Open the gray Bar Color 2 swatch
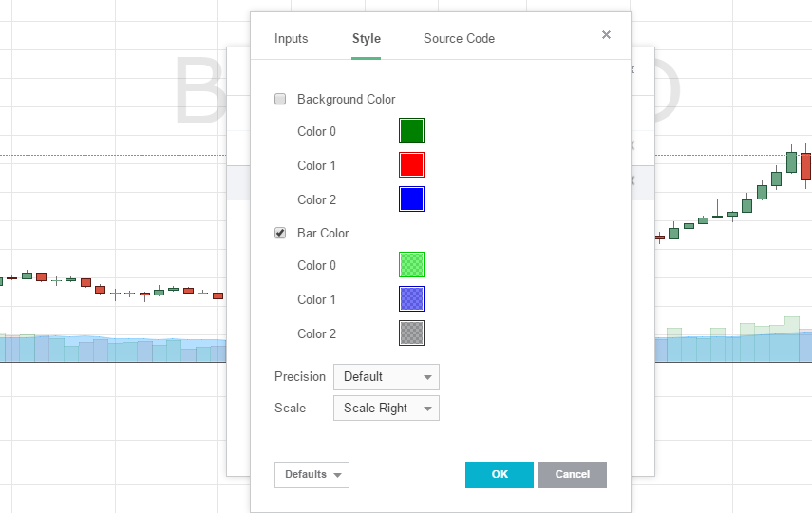 coord(411,333)
